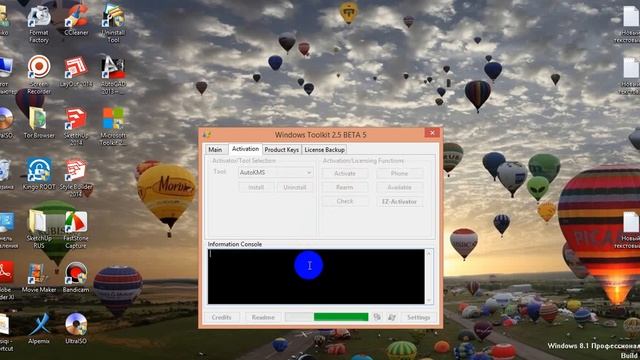Open the Product Keys tab

click(x=282, y=149)
